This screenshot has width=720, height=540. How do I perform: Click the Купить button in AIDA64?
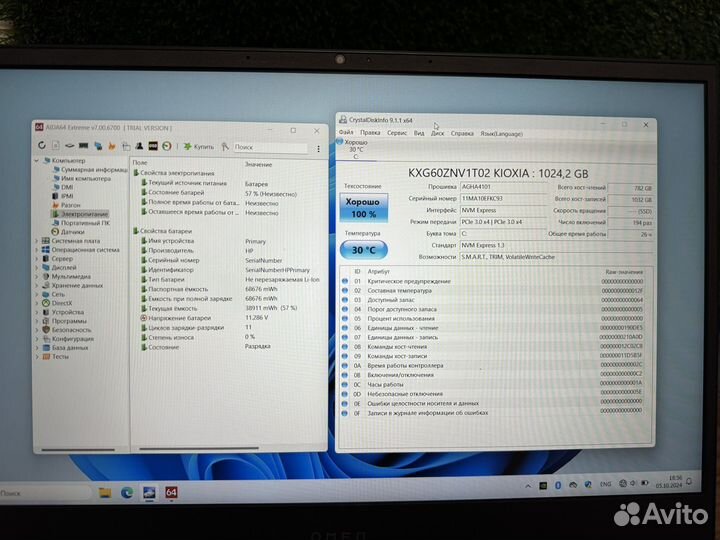click(199, 146)
